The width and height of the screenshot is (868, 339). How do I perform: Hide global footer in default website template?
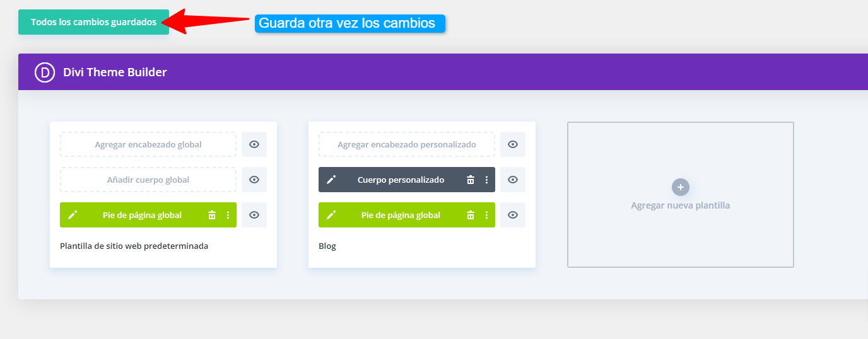point(254,215)
